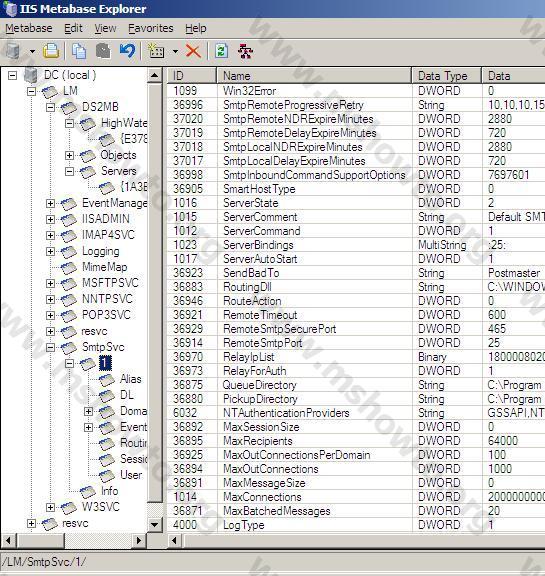This screenshot has width=545, height=576.
Task: Open the dropdown arrow next to server icon
Action: point(32,51)
